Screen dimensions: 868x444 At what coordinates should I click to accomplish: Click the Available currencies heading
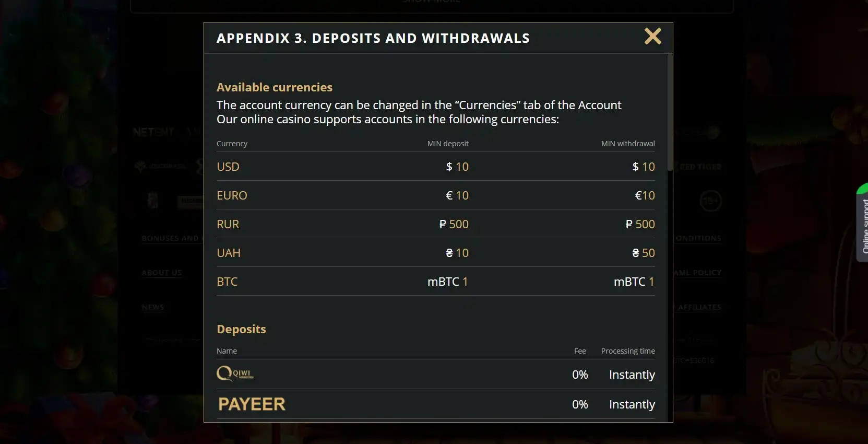(x=275, y=87)
